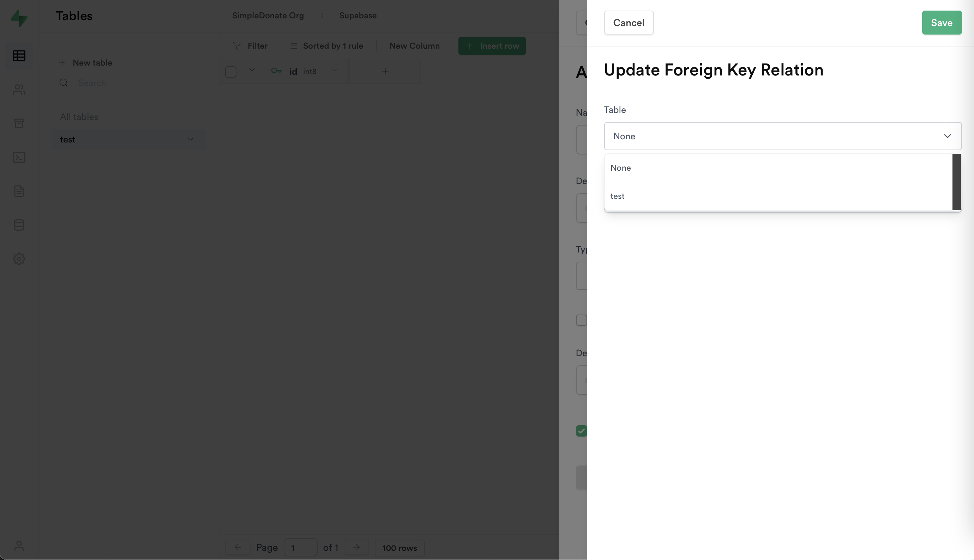
Task: Open the id column header dropdown arrow
Action: click(334, 70)
